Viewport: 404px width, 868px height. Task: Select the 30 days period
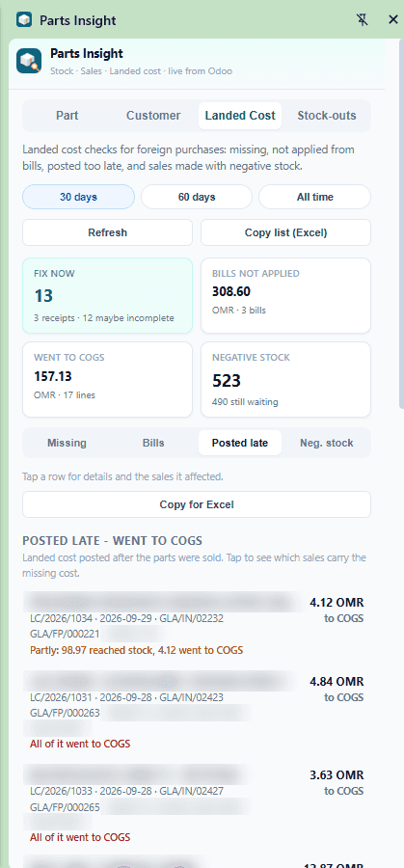point(79,197)
